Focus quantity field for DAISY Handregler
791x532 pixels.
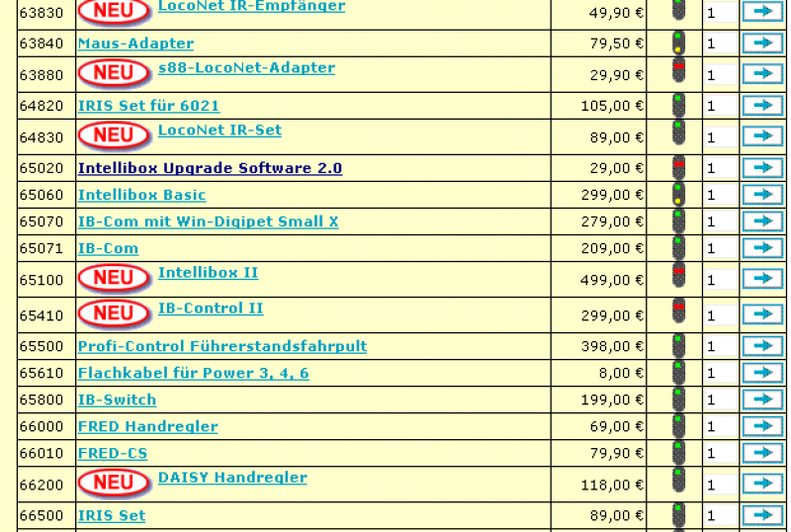tap(721, 485)
